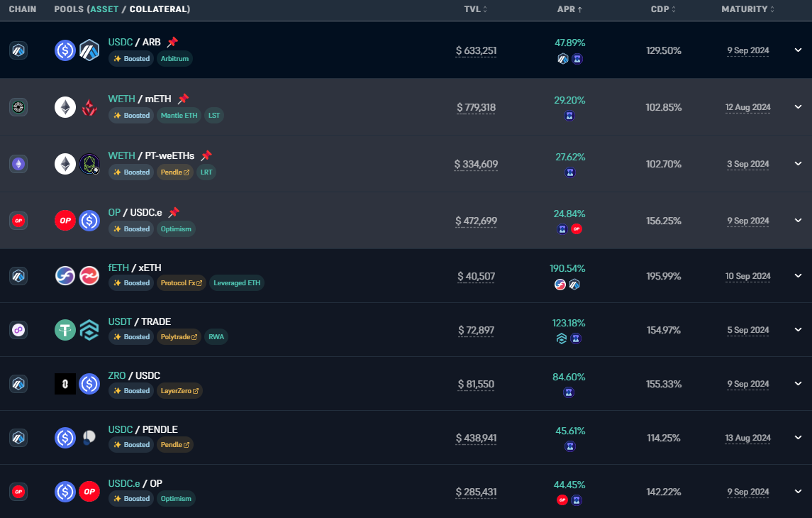
Task: Click Arbitrum chain icon in fETH / xETH row
Action: coord(18,276)
